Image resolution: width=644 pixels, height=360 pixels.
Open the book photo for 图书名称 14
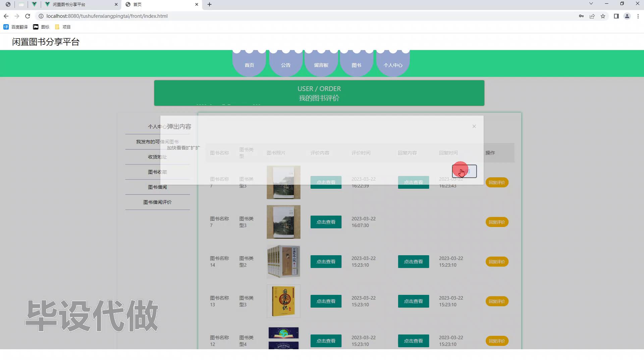coord(283,262)
